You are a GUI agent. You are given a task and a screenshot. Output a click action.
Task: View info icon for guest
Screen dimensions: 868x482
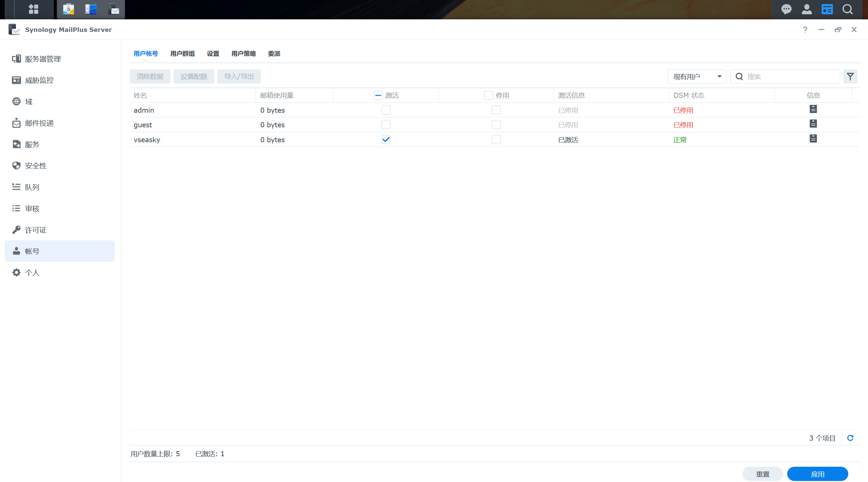pyautogui.click(x=813, y=124)
